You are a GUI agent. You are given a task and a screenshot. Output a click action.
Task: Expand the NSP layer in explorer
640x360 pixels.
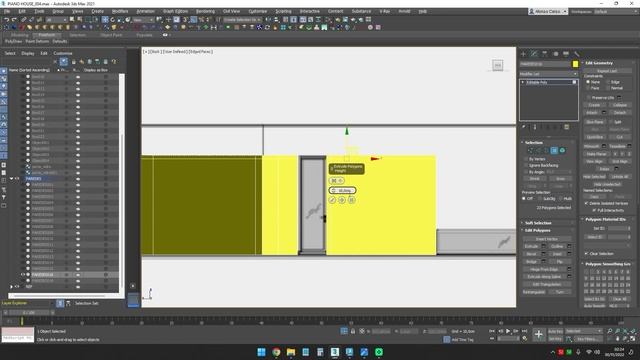click(11, 287)
